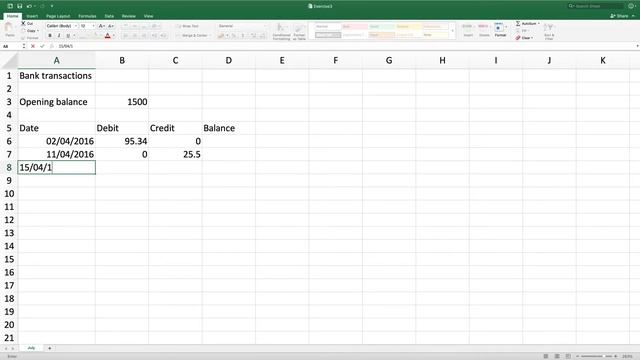The width and height of the screenshot is (640, 360).
Task: Switch to the View tab
Action: click(148, 16)
